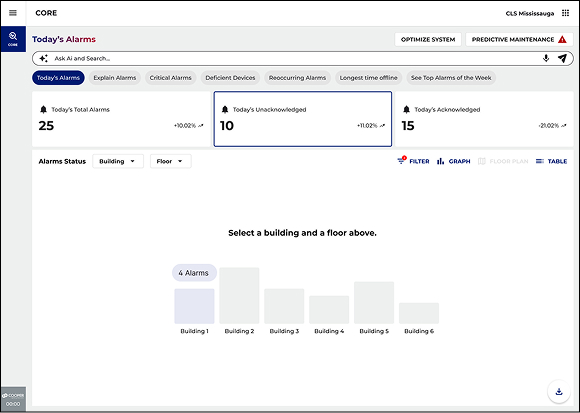
Task: Click the bar chart Graph icon
Action: coord(440,161)
